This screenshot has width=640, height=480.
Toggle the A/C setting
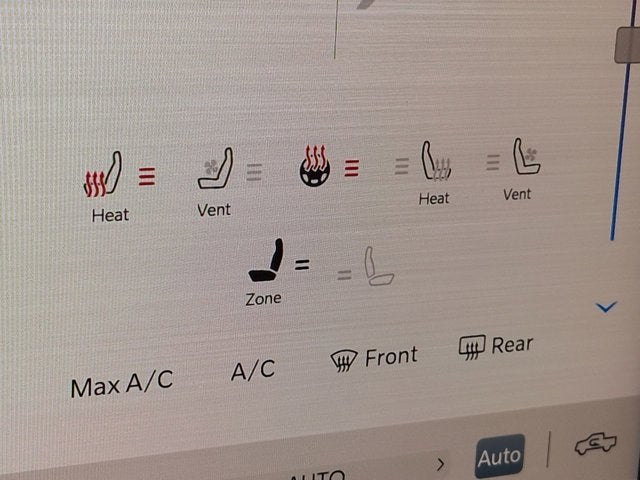pyautogui.click(x=253, y=369)
